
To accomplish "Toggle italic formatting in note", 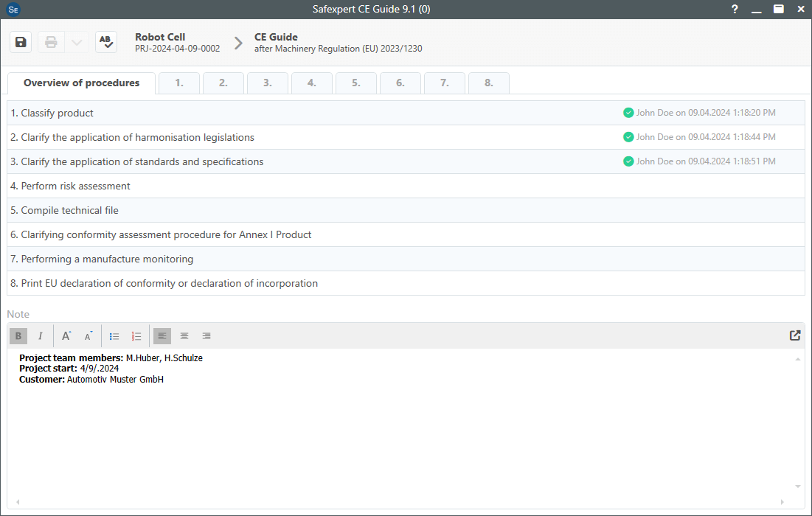I will (41, 336).
